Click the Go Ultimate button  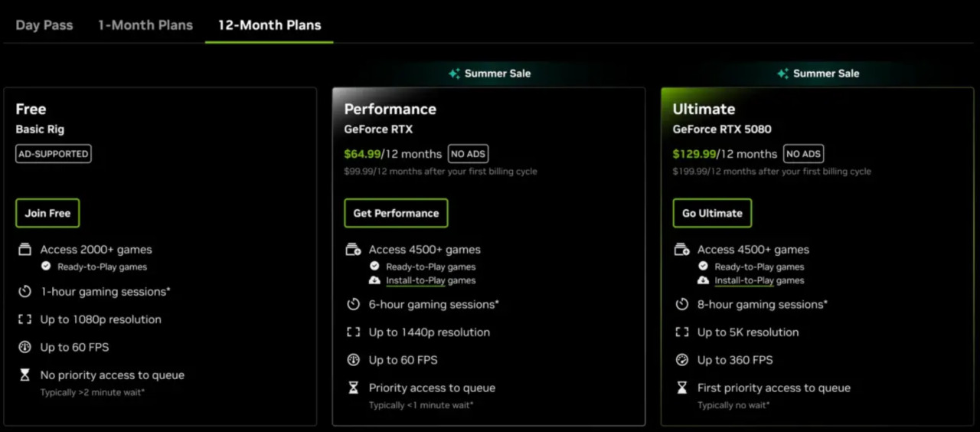712,213
